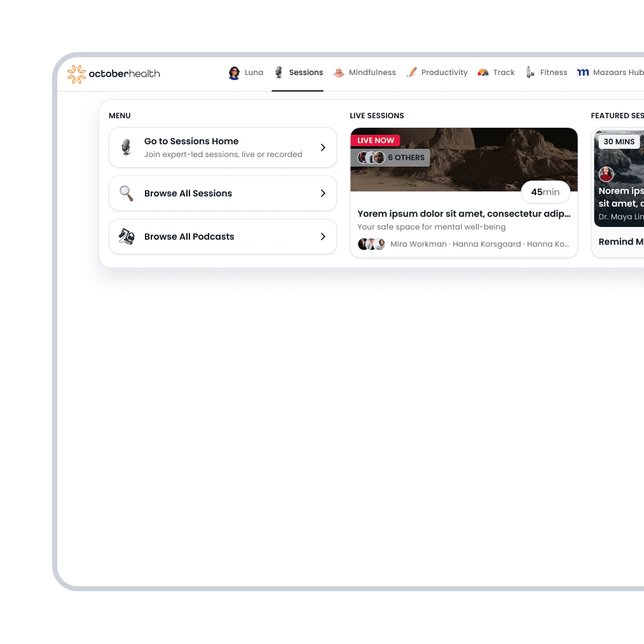The height and width of the screenshot is (644, 644).
Task: Click the Fitness bottle icon
Action: tap(530, 72)
